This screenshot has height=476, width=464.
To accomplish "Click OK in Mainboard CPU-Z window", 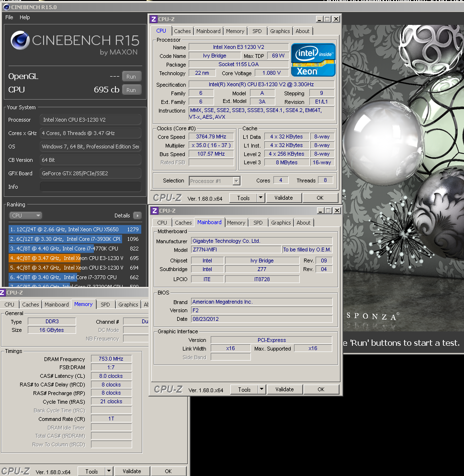I will click(321, 389).
